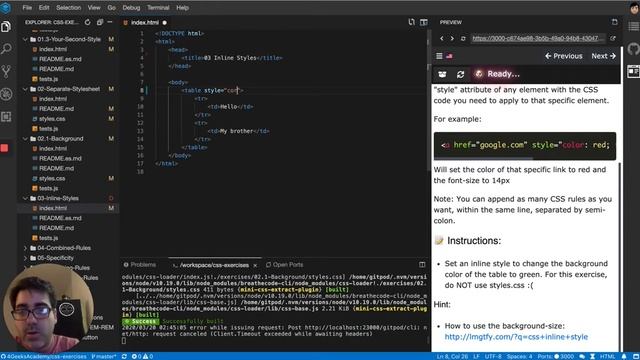Open the Go menu

pyautogui.click(x=111, y=8)
